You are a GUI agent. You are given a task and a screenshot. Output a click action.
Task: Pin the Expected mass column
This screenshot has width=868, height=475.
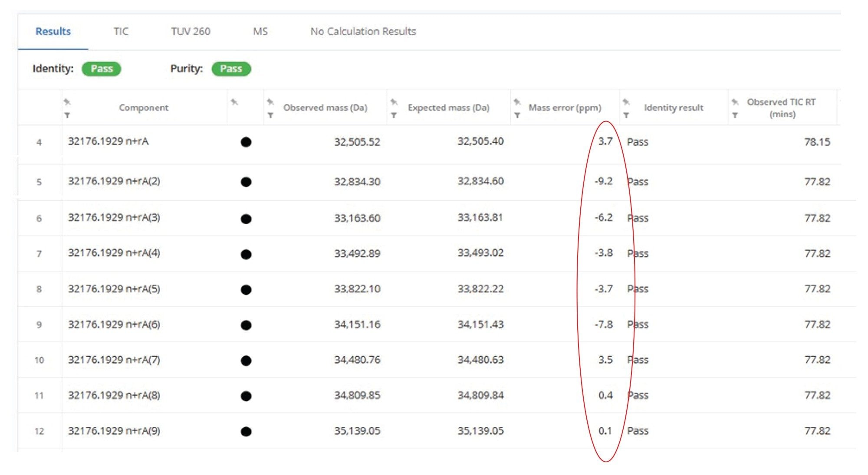(x=394, y=102)
